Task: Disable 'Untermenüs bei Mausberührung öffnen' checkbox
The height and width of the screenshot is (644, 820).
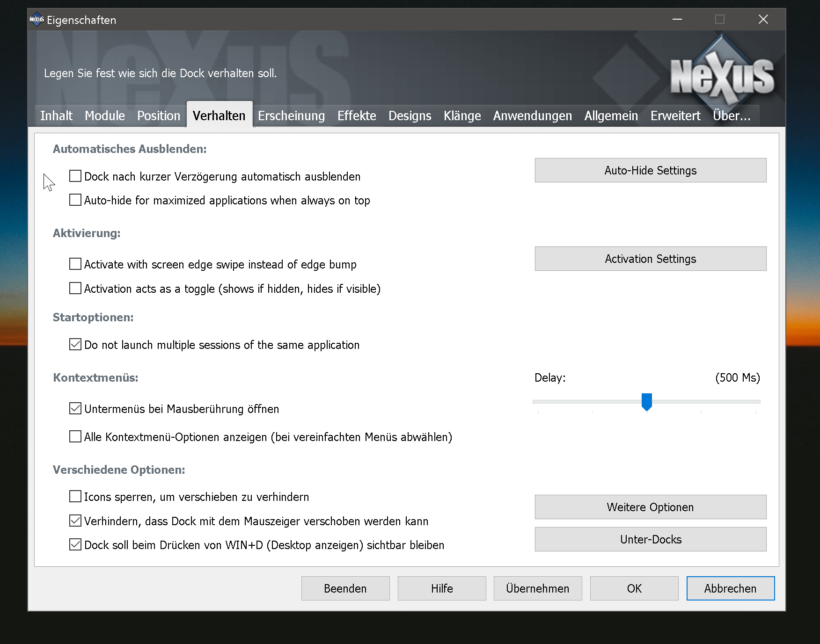Action: 75,409
